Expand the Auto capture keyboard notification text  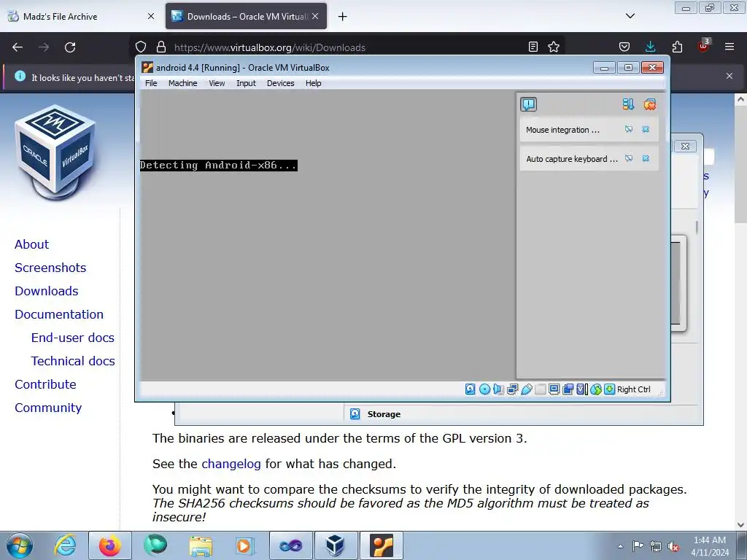coord(572,158)
